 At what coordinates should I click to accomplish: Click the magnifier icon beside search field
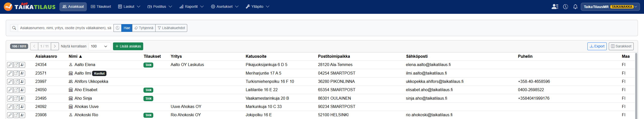[14, 28]
